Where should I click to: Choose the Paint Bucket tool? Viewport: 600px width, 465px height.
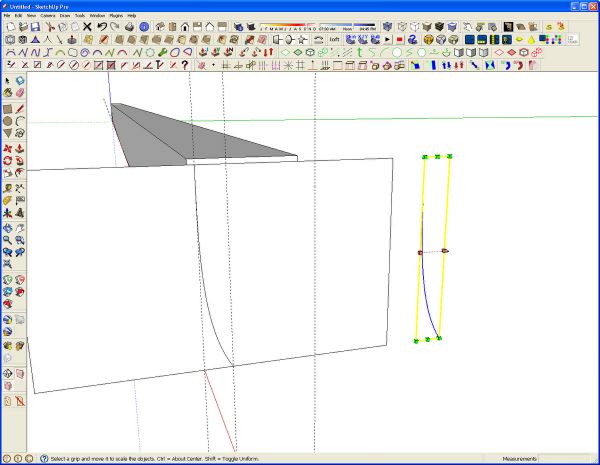pyautogui.click(x=7, y=93)
